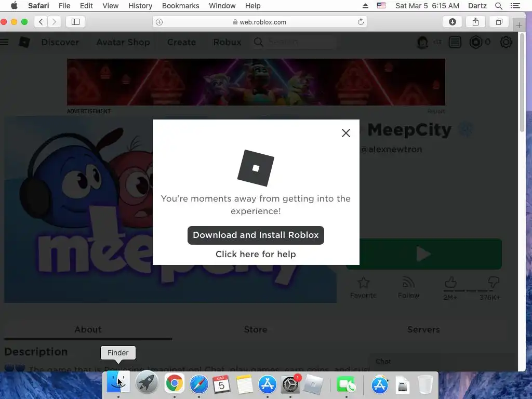
Task: Open the Click here for help link
Action: (x=256, y=254)
